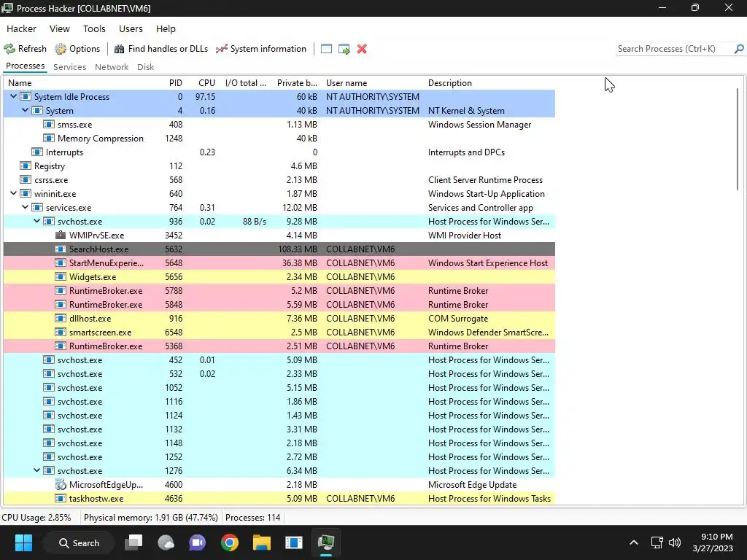Screen dimensions: 747x560
Task: Click the Registry process icon
Action: point(26,166)
